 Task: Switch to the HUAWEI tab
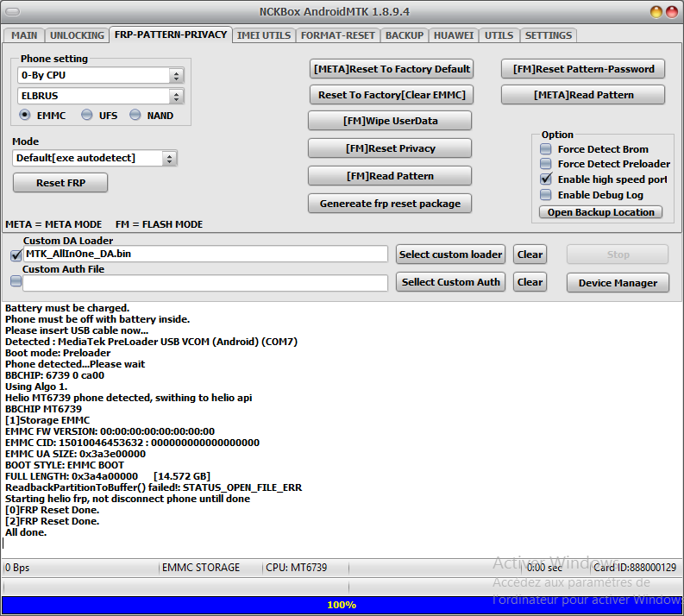453,35
